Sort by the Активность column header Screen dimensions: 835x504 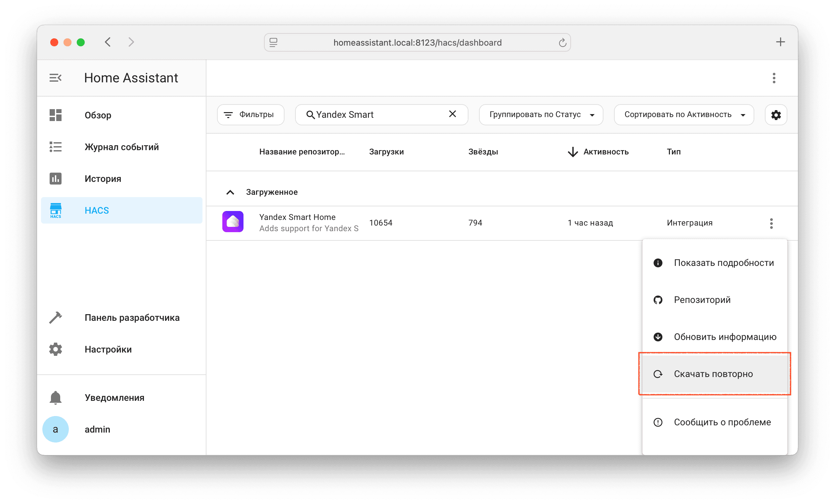(606, 152)
